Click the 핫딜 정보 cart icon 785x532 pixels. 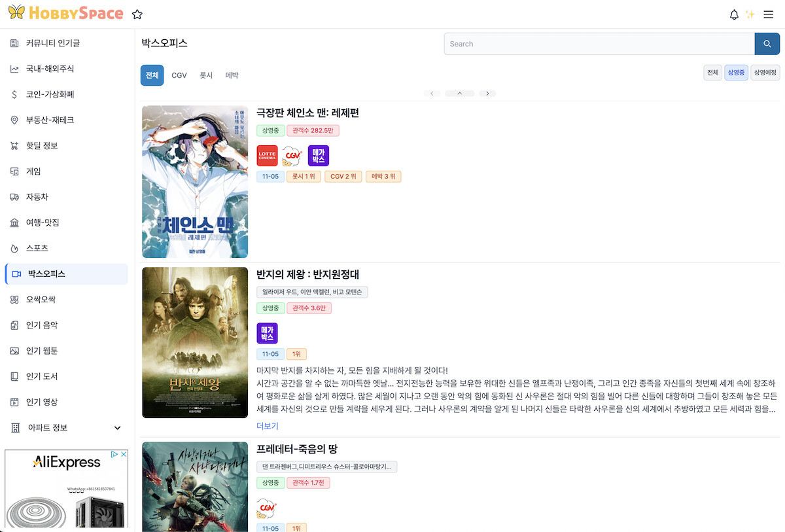(x=14, y=145)
